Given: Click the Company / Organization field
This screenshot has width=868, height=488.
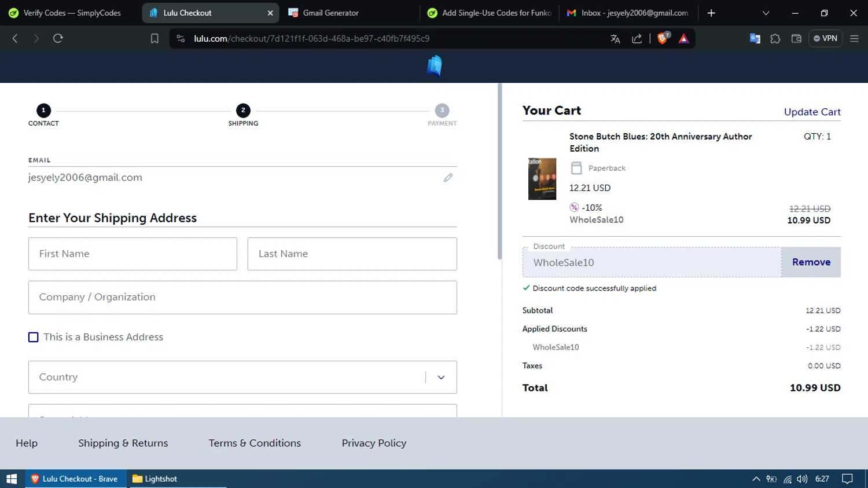Looking at the screenshot, I should click(x=242, y=297).
